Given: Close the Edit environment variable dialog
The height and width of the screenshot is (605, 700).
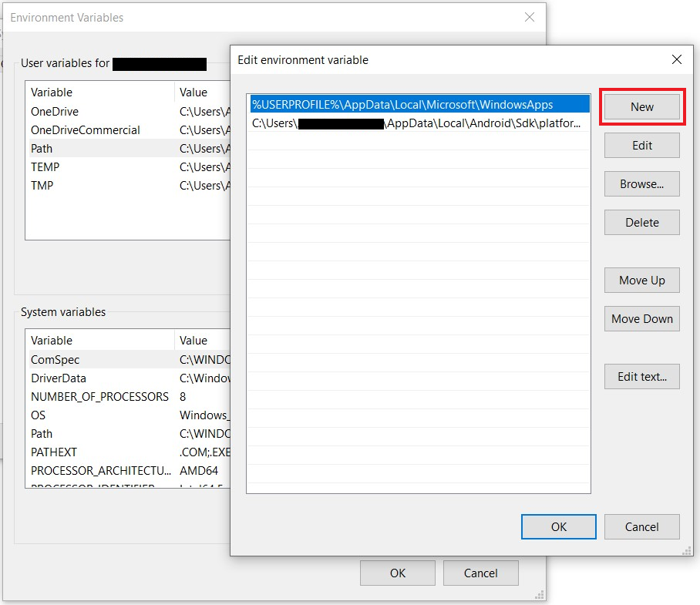Looking at the screenshot, I should click(x=676, y=59).
